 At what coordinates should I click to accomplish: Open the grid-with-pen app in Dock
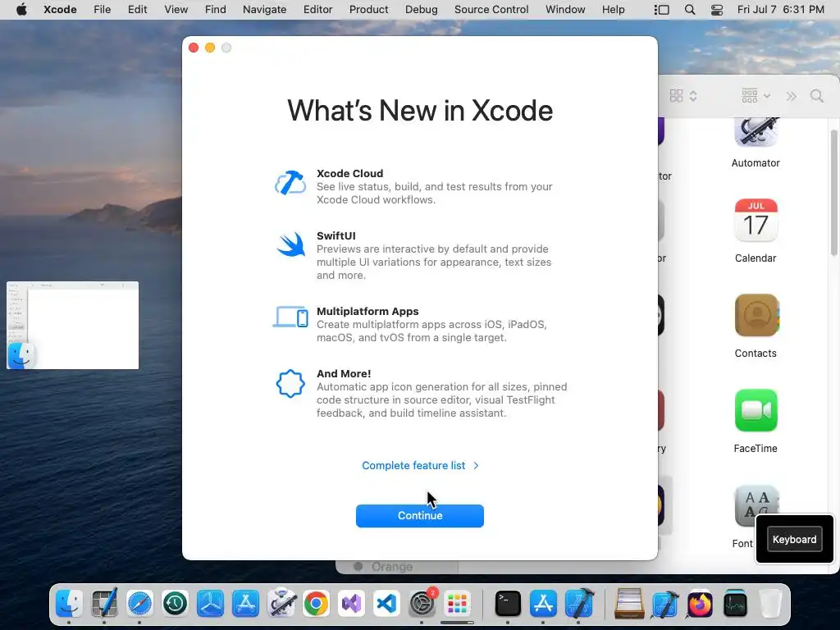(104, 604)
